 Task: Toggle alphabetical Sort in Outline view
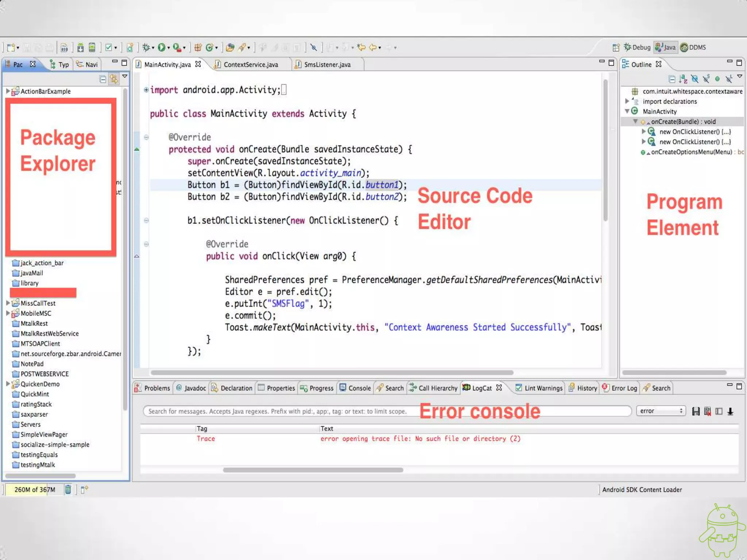tap(683, 79)
